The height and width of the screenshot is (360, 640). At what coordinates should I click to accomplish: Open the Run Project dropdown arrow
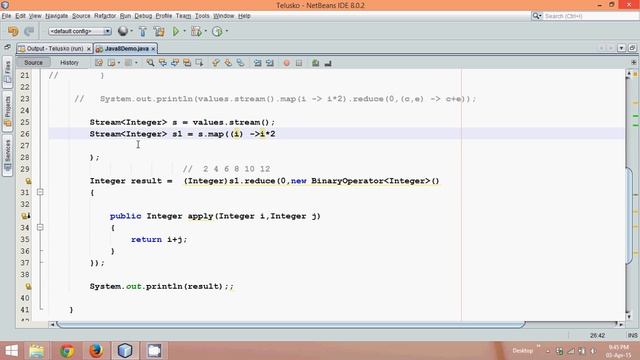point(184,31)
